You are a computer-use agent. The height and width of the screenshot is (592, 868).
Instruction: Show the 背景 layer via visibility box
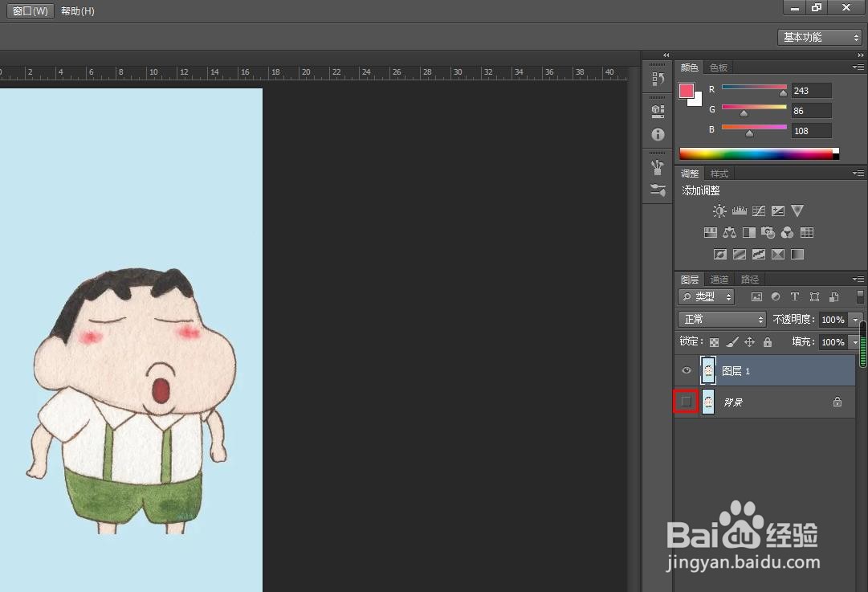(686, 402)
